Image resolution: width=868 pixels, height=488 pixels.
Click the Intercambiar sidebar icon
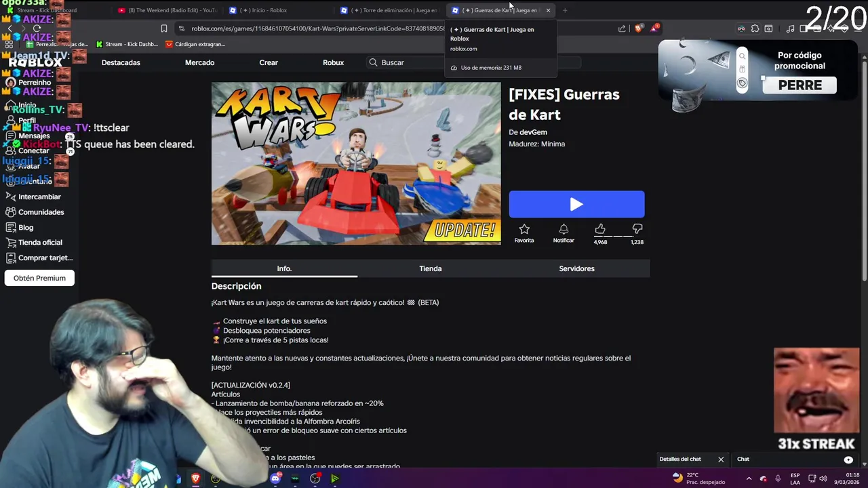click(10, 197)
